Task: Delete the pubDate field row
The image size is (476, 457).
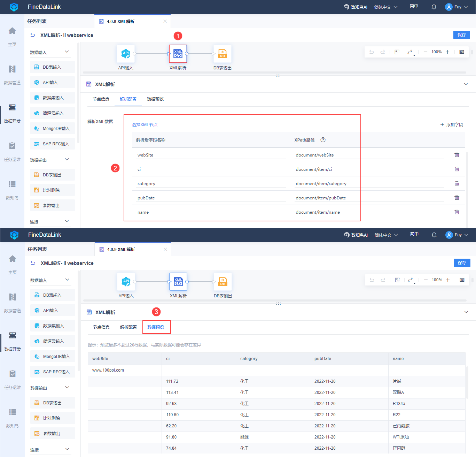Action: click(x=457, y=198)
